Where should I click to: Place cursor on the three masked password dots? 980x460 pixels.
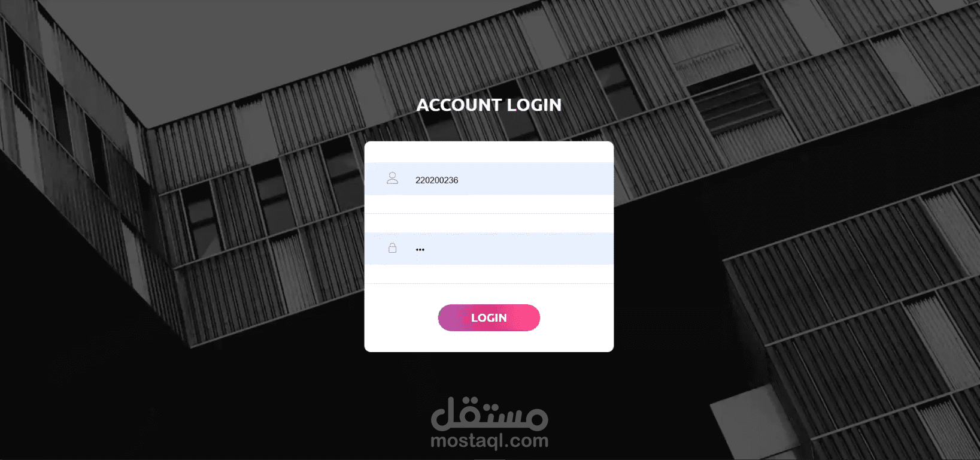pos(420,250)
